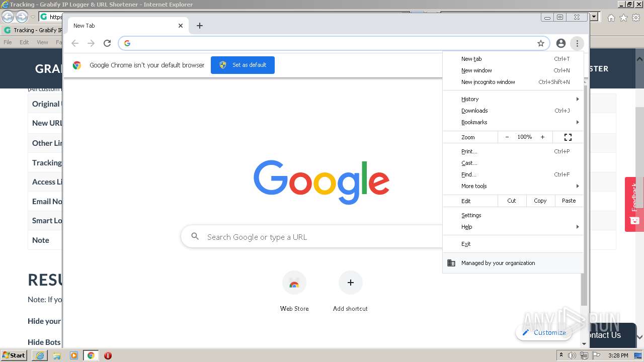Expand the More tools submenu

click(x=513, y=186)
